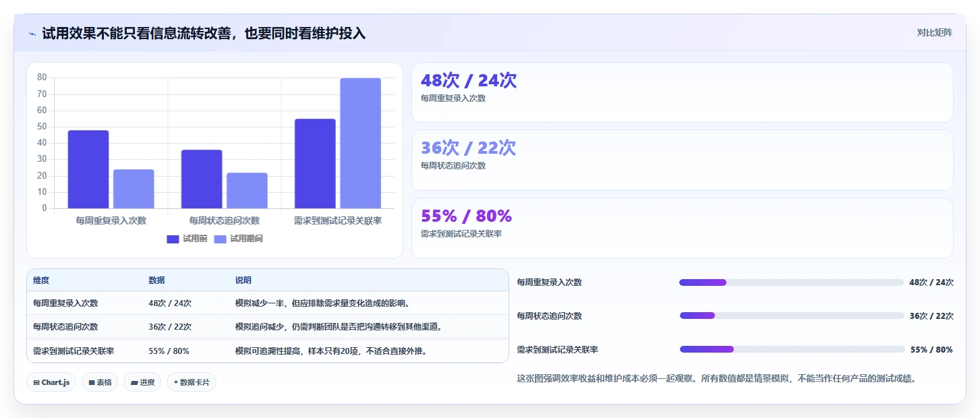Click the 进度 tag chip
Screen dimensions: 980x418
click(x=142, y=382)
